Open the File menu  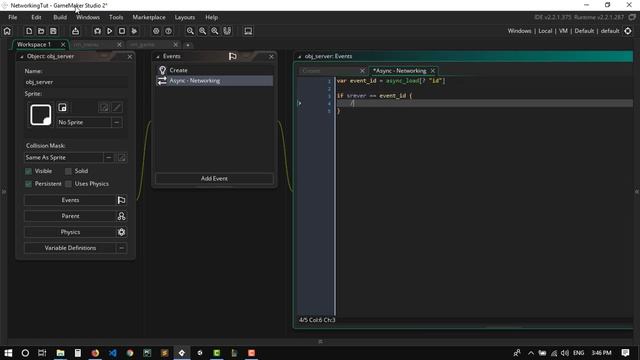[x=13, y=17]
